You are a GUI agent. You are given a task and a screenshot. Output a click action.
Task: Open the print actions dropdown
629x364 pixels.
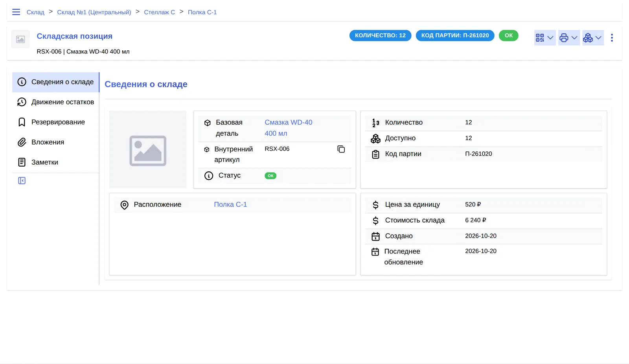point(569,38)
